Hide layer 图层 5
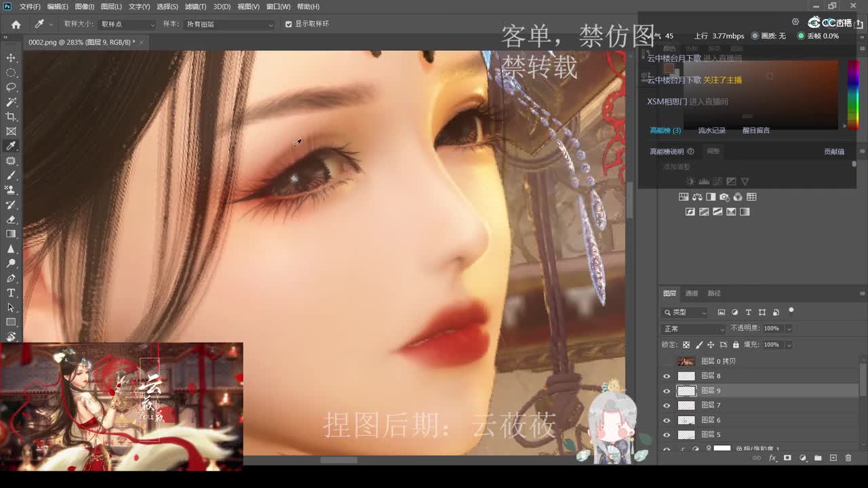The image size is (868, 488). click(667, 434)
